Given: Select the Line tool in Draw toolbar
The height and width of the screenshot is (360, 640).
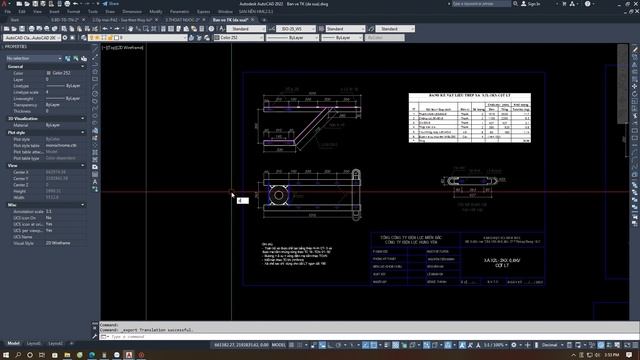Looking at the screenshot, I should tap(95, 50).
